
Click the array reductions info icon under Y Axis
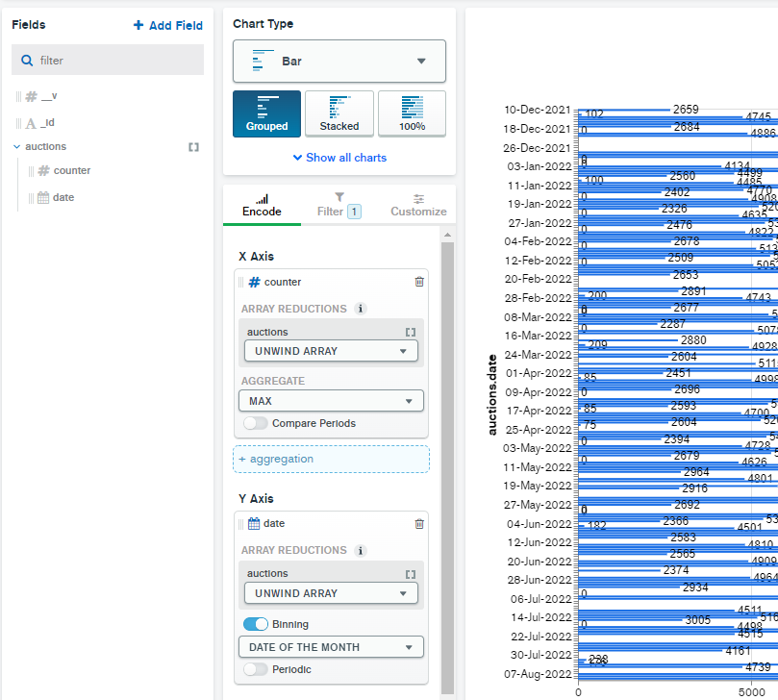[361, 551]
